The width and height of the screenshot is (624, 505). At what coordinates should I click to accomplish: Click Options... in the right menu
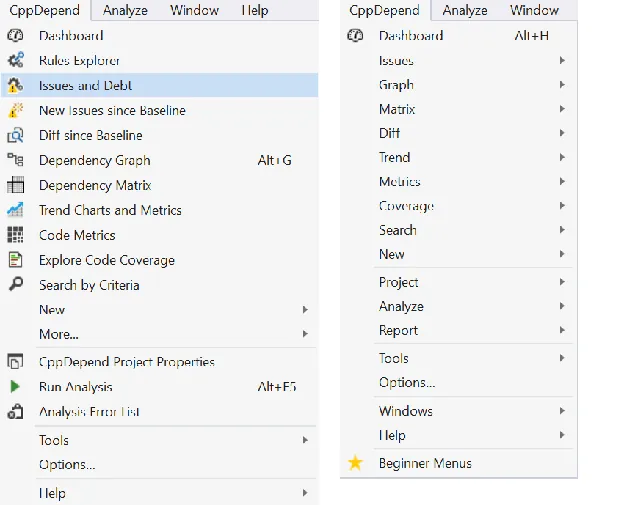click(x=458, y=382)
